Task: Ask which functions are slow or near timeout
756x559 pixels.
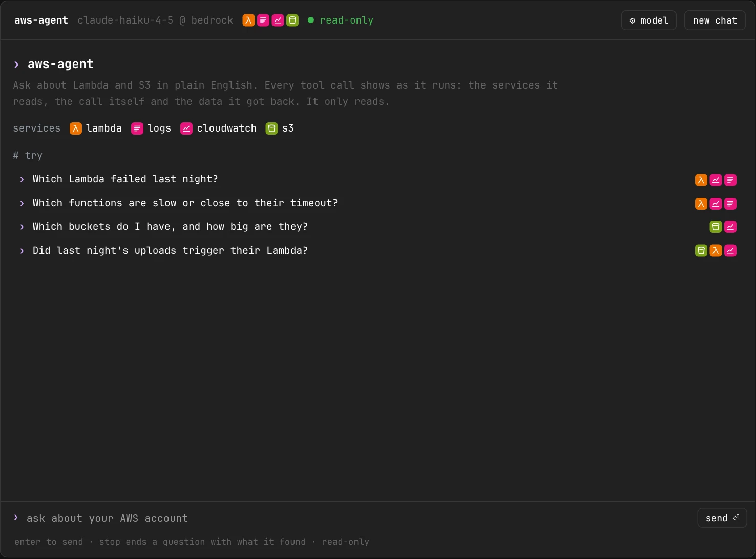Action: tap(378, 203)
